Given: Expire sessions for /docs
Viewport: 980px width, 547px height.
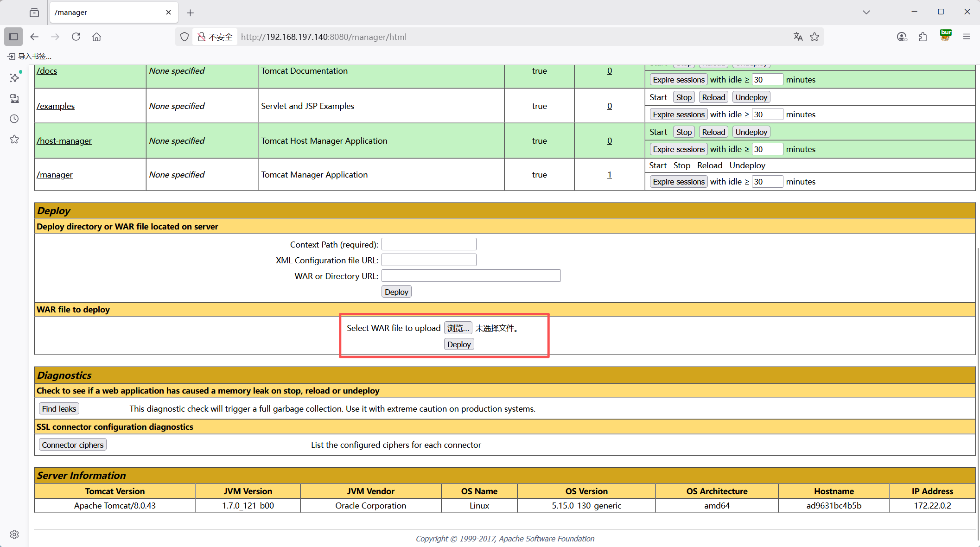Looking at the screenshot, I should click(x=679, y=80).
